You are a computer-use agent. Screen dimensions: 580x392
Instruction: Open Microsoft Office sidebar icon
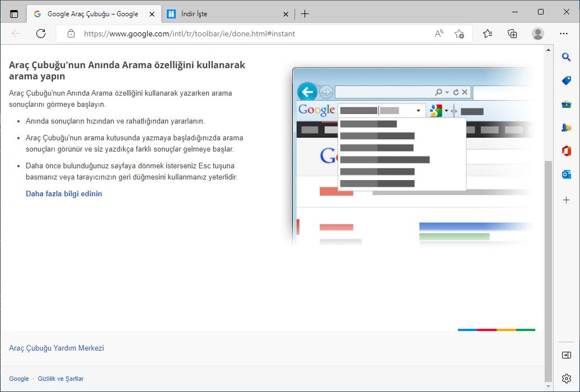coord(567,151)
